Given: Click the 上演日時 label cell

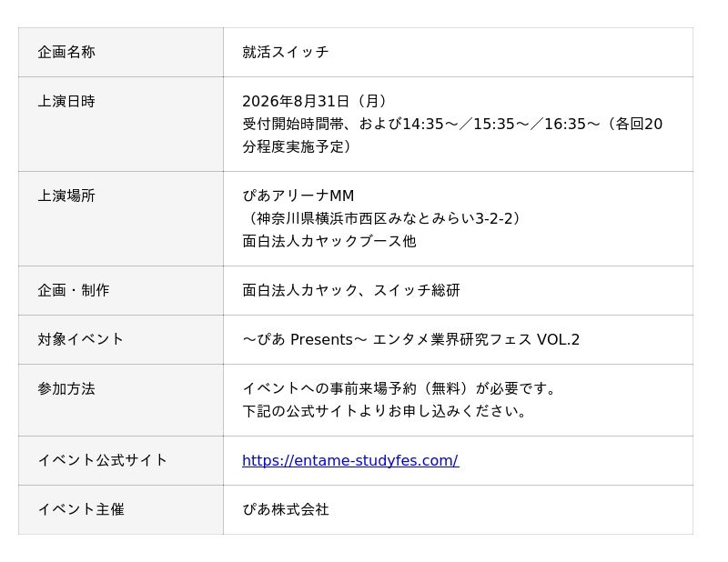Looking at the screenshot, I should 121,125.
